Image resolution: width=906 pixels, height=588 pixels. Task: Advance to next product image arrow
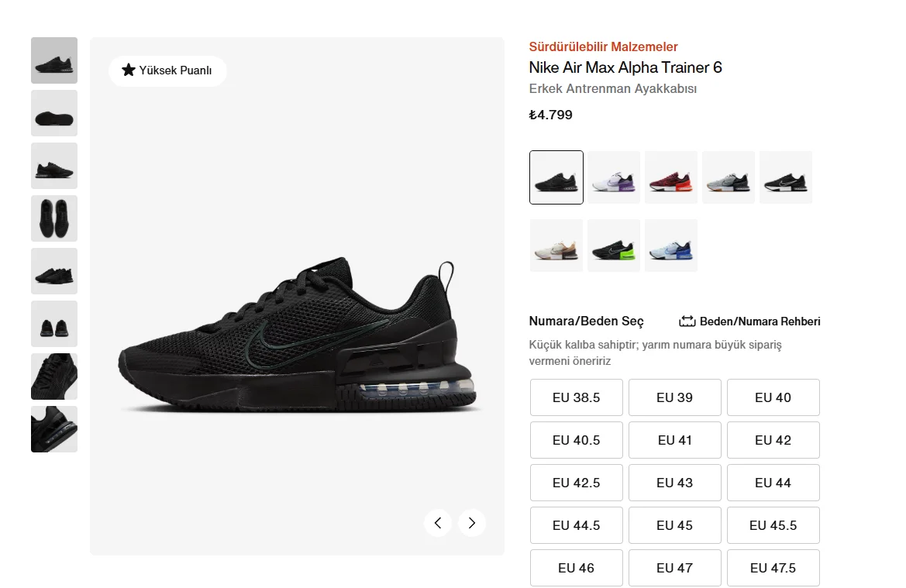pos(472,523)
